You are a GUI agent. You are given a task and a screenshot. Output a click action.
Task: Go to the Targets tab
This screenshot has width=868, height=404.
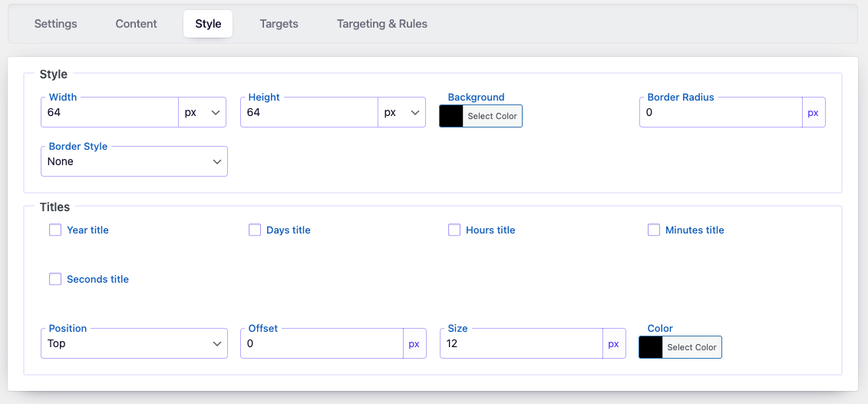(279, 24)
